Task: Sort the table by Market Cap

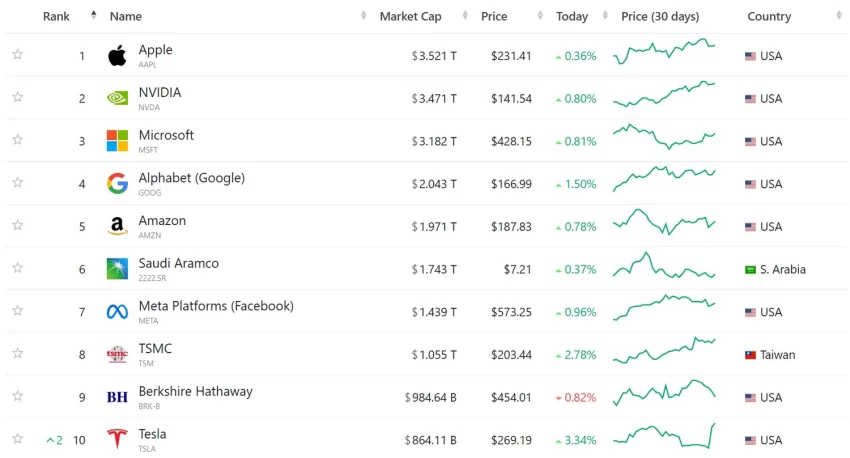Action: tap(410, 16)
